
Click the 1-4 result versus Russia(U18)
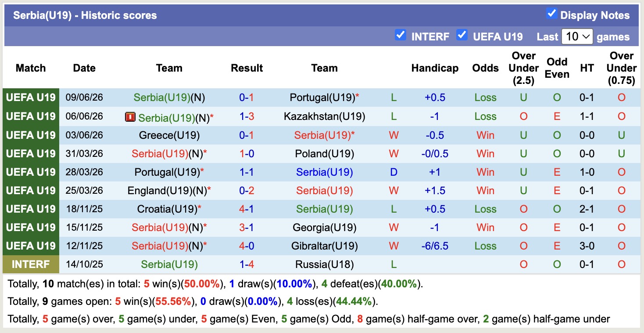(x=247, y=264)
